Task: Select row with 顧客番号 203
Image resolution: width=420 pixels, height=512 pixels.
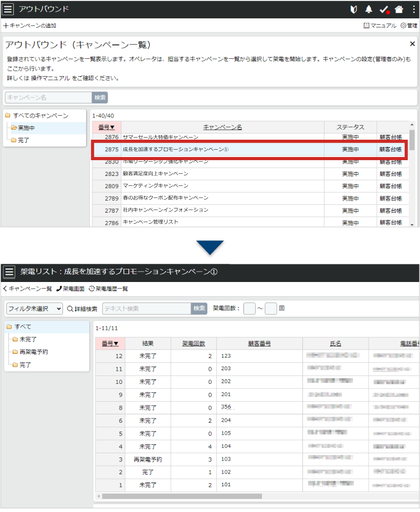Action: 257,369
